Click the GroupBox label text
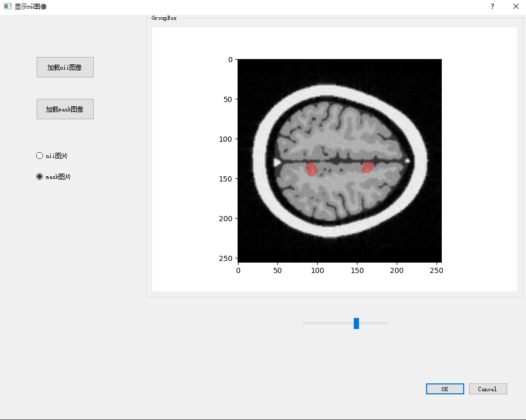Viewport: 526px width, 420px height. 163,18
